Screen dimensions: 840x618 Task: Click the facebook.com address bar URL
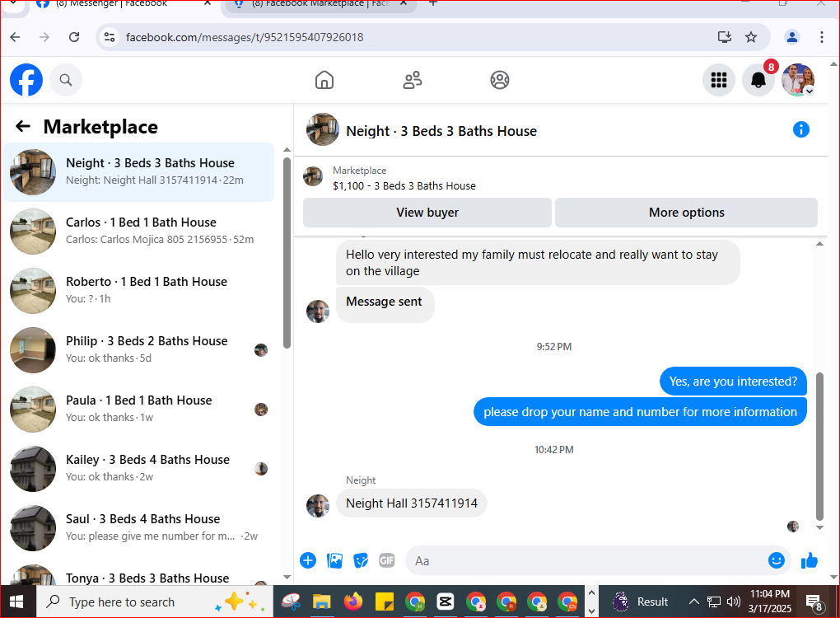[245, 37]
